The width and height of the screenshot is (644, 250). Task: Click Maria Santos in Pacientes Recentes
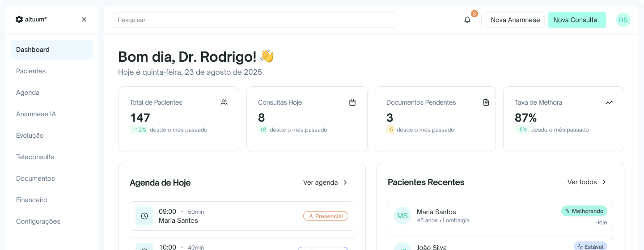436,212
